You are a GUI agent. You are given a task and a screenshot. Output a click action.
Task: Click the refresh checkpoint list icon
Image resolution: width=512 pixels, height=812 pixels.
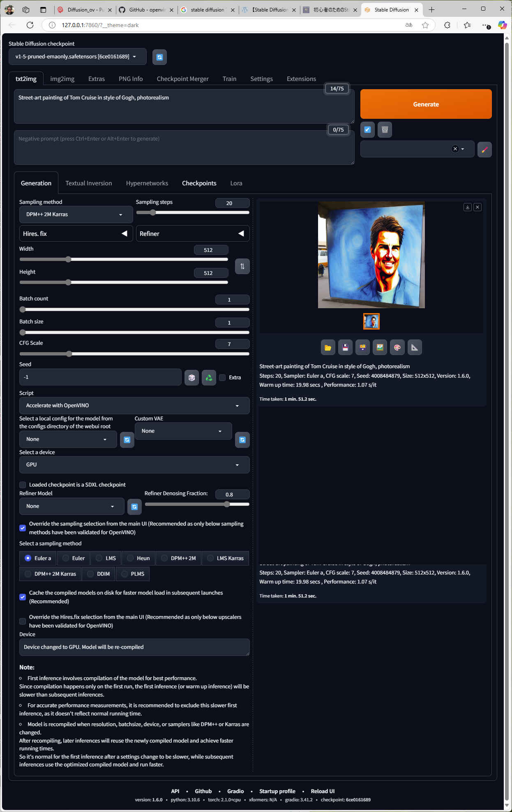[x=159, y=57]
